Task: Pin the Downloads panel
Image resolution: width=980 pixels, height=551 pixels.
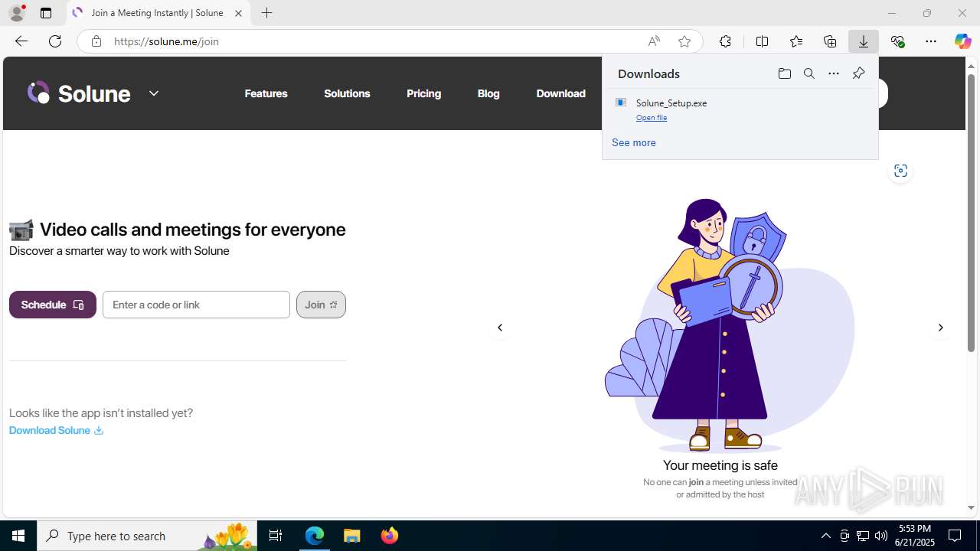Action: point(858,73)
